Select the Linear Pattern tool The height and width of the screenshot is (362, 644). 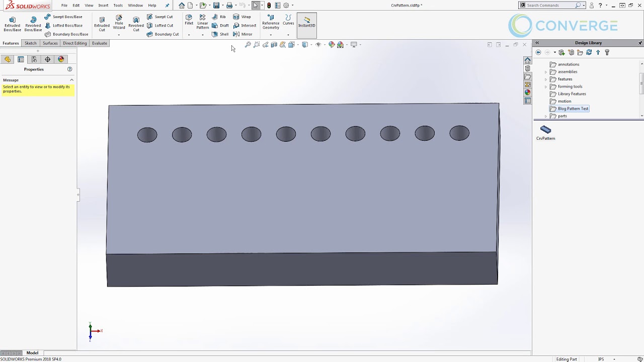(202, 22)
